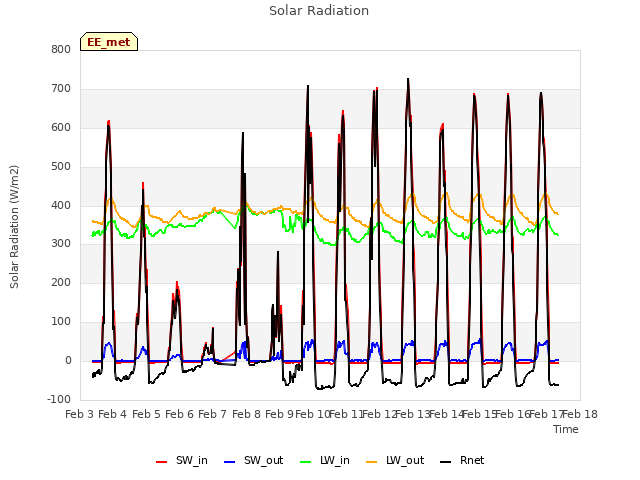
Task: Click the EE_met annotation box
Action: [x=109, y=42]
